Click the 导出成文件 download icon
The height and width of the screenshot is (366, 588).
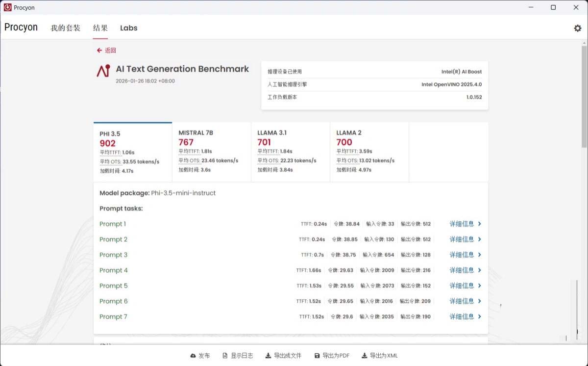coord(268,356)
